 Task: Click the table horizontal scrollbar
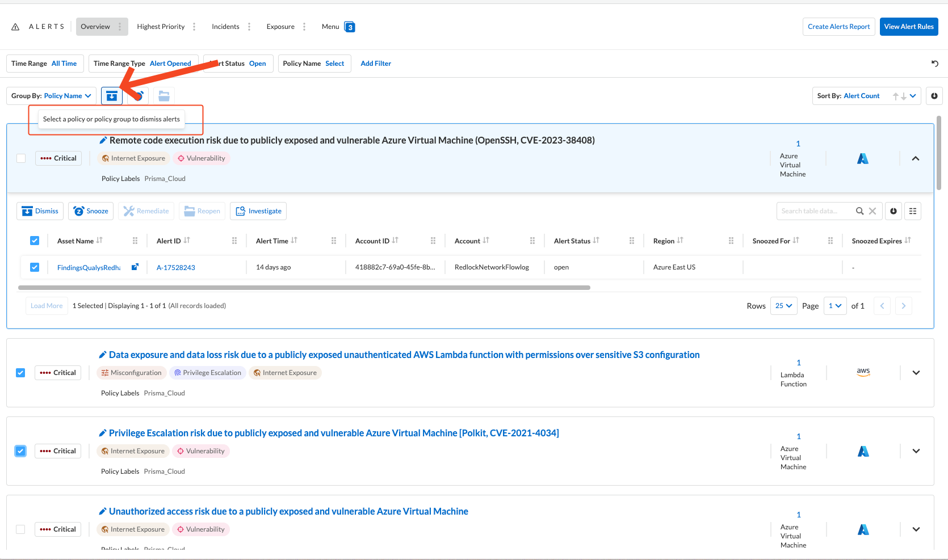(x=304, y=288)
